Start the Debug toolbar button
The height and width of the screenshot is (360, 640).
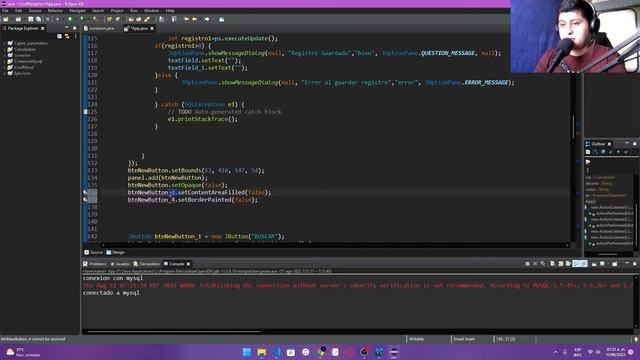point(57,19)
